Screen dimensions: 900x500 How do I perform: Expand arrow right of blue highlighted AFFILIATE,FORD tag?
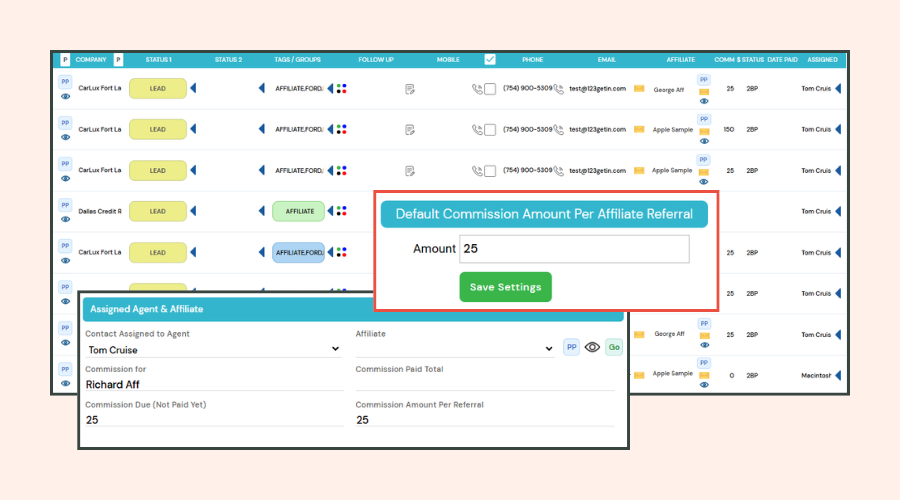coord(330,253)
